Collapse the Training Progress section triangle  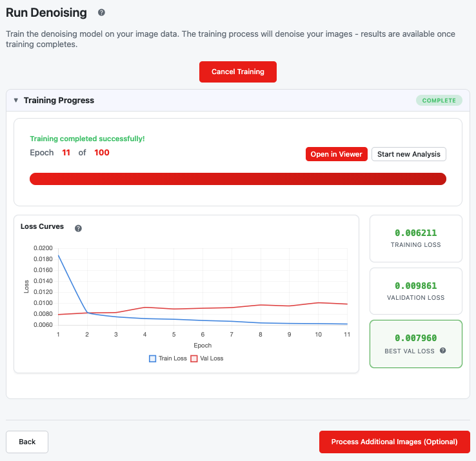point(16,100)
